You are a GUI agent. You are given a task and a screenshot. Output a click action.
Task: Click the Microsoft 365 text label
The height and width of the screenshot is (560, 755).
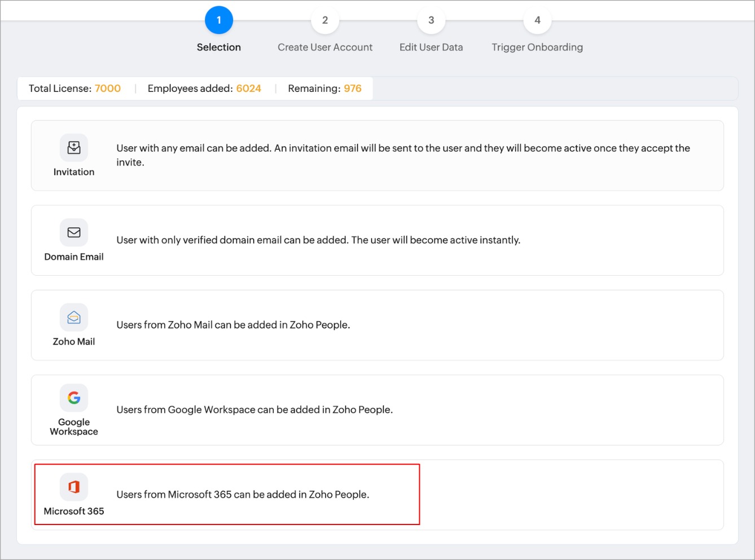(74, 512)
